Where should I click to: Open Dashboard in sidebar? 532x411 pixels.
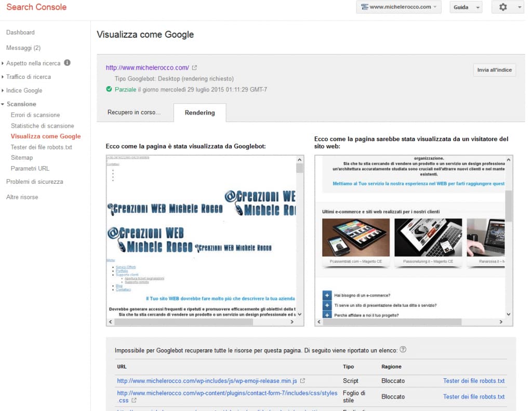pos(20,33)
